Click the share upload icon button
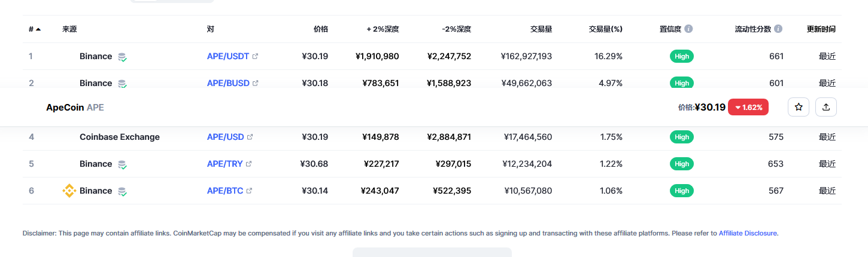 [826, 107]
